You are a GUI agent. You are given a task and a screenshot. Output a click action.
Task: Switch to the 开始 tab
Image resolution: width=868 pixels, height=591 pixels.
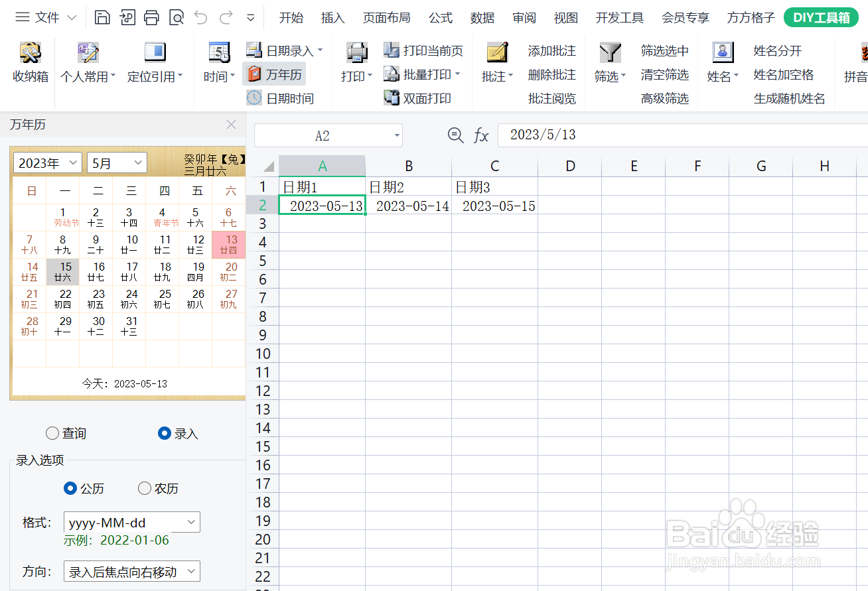point(291,18)
